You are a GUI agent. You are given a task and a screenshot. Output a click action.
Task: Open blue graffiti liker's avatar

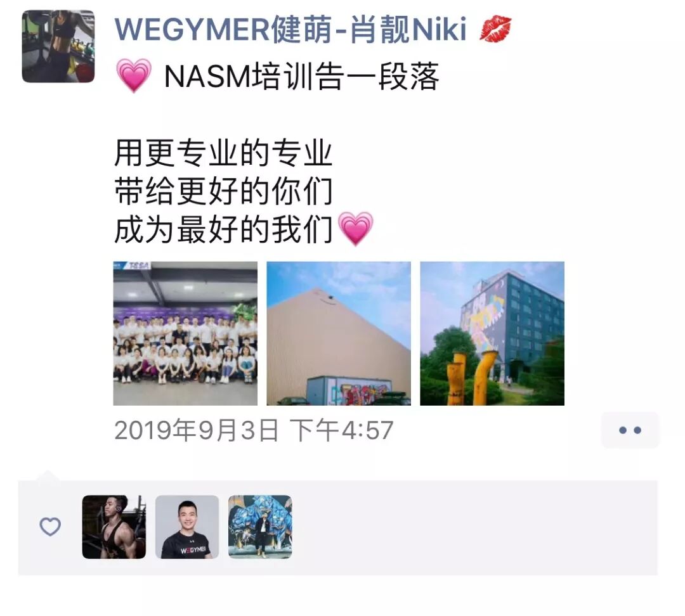pyautogui.click(x=261, y=527)
